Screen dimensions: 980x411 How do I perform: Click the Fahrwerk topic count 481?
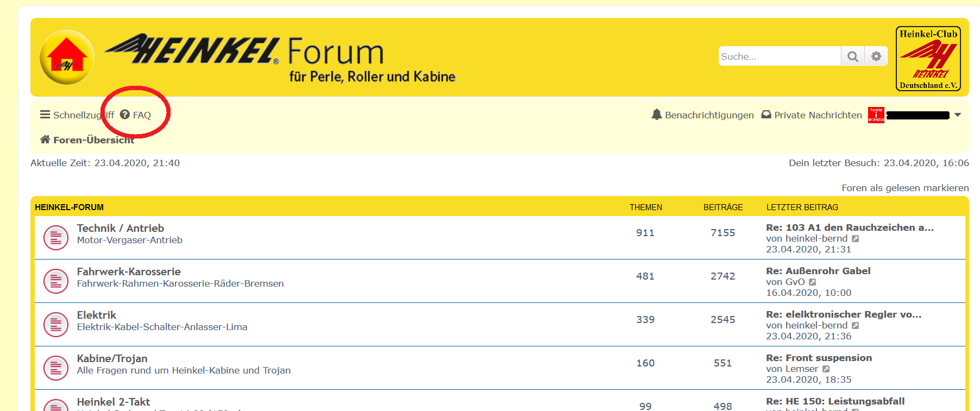tap(645, 276)
